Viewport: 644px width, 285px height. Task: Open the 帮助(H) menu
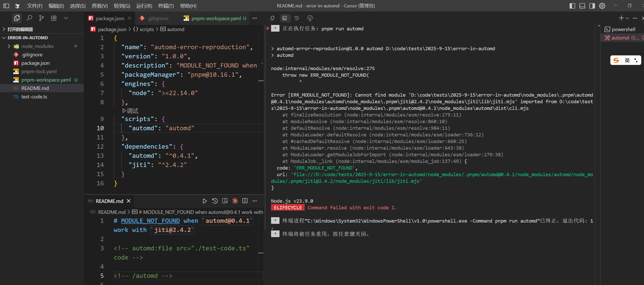click(x=188, y=6)
